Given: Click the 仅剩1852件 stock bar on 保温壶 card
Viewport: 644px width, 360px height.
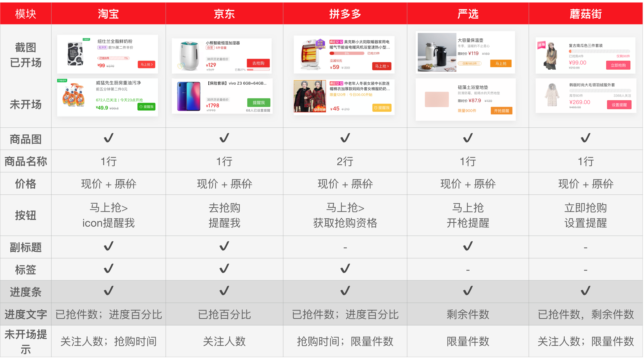Looking at the screenshot, I should (470, 64).
